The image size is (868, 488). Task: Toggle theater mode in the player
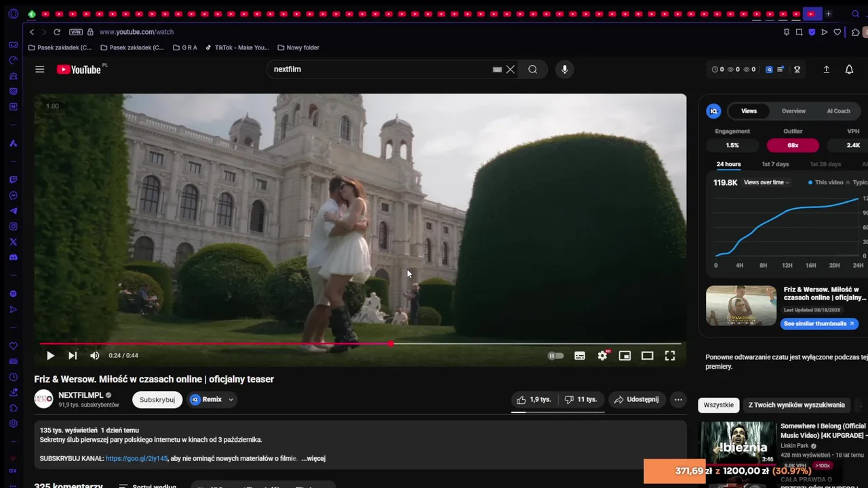648,355
